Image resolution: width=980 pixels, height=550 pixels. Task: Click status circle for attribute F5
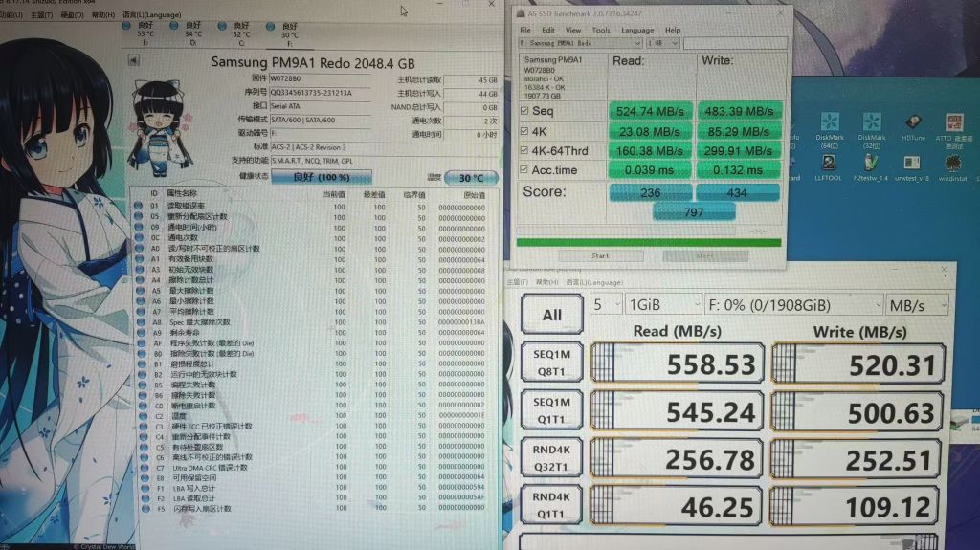tap(145, 508)
